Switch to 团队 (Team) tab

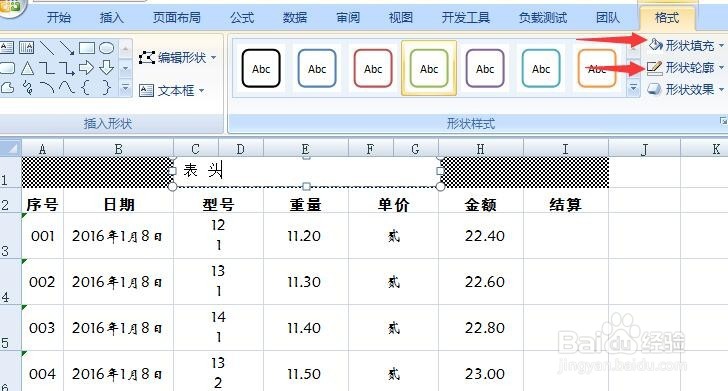pyautogui.click(x=608, y=18)
